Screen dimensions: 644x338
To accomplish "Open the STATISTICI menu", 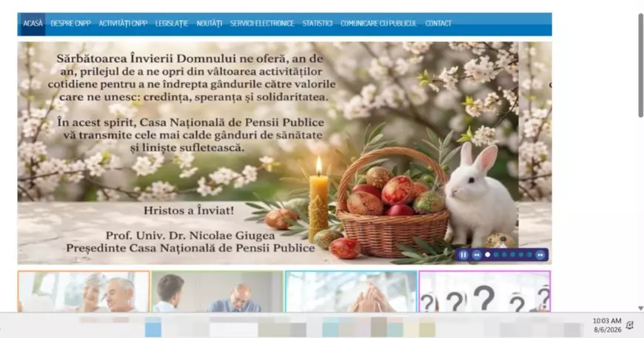I will coord(318,24).
